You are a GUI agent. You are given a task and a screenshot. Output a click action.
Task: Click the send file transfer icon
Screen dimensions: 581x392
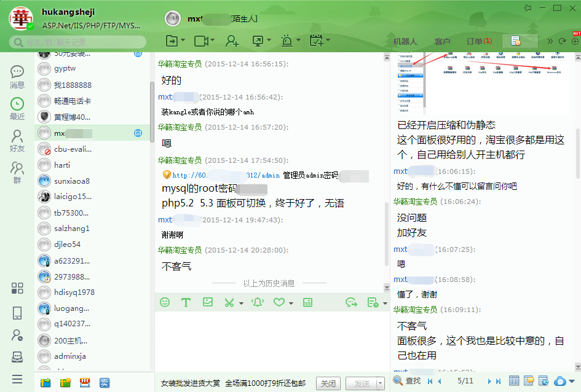(172, 41)
